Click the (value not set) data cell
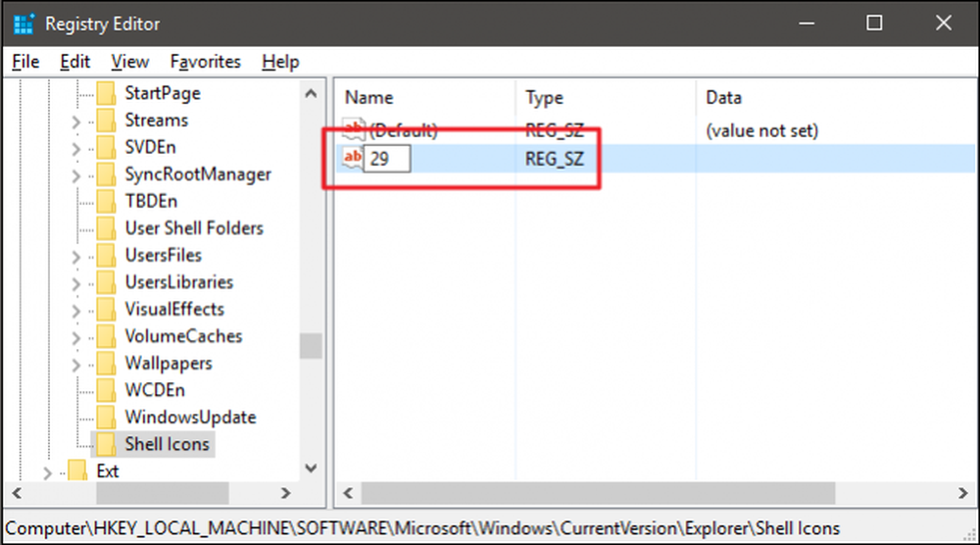 tap(761, 130)
